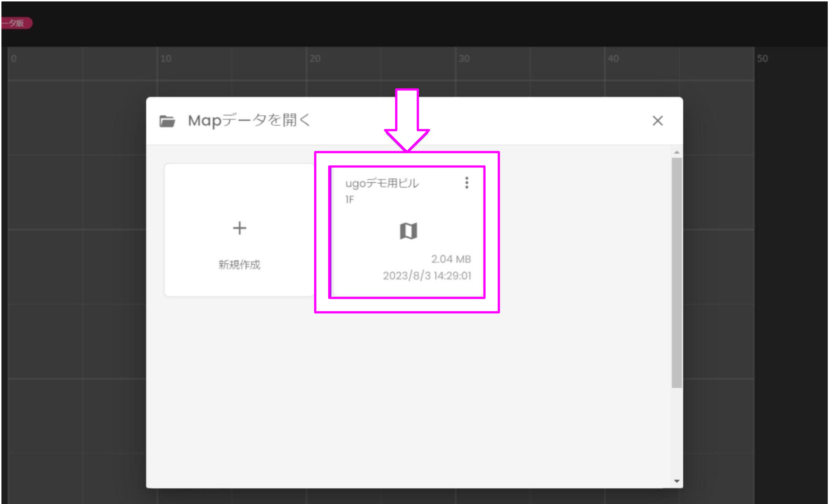Click the scrollbar down arrow
The image size is (831, 504).
[677, 481]
